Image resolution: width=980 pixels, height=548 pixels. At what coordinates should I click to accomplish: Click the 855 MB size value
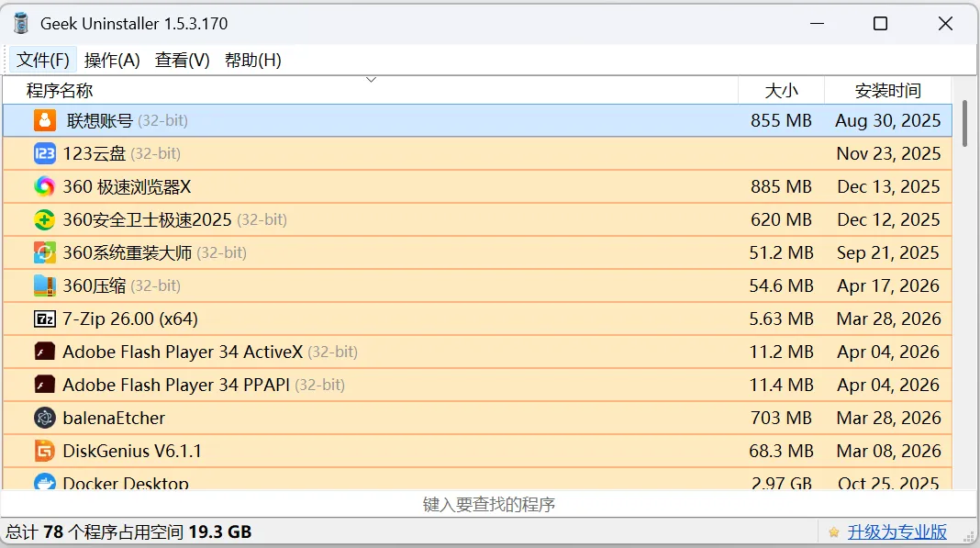point(781,120)
